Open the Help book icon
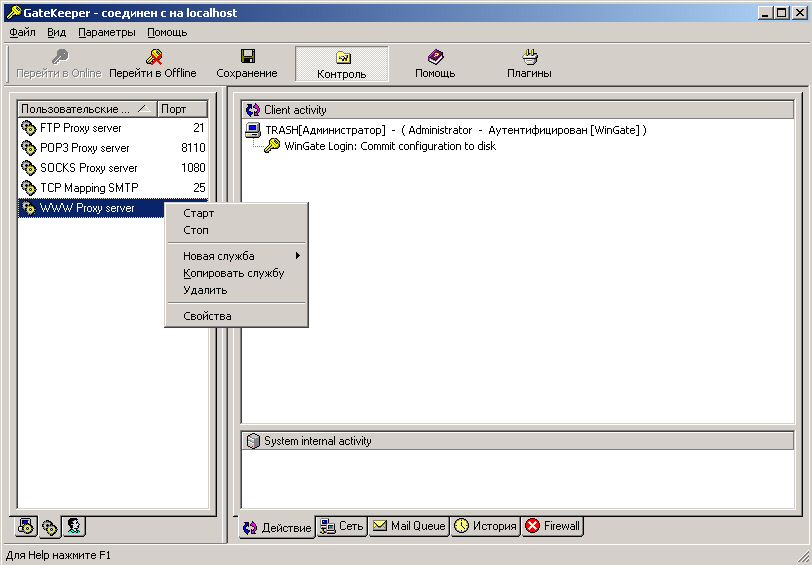 436,56
